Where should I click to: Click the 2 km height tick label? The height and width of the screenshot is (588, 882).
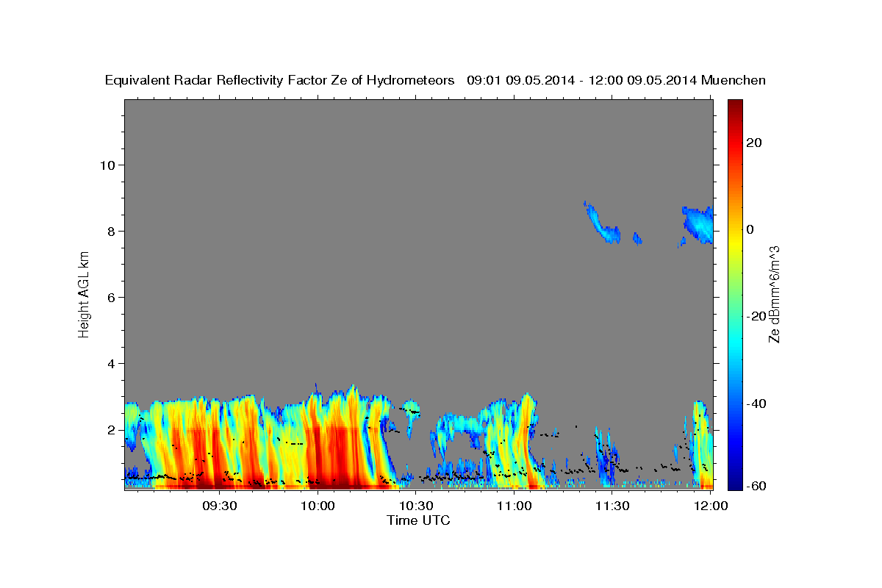[x=110, y=429]
